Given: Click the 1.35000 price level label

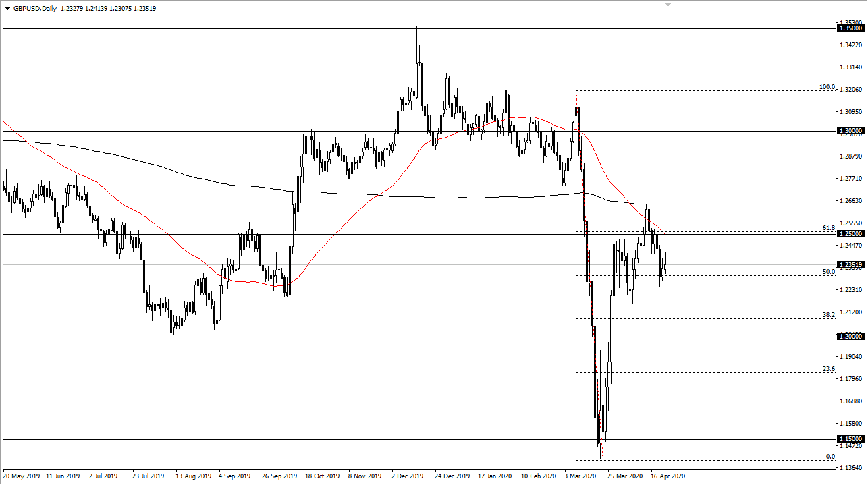Looking at the screenshot, I should pyautogui.click(x=850, y=28).
